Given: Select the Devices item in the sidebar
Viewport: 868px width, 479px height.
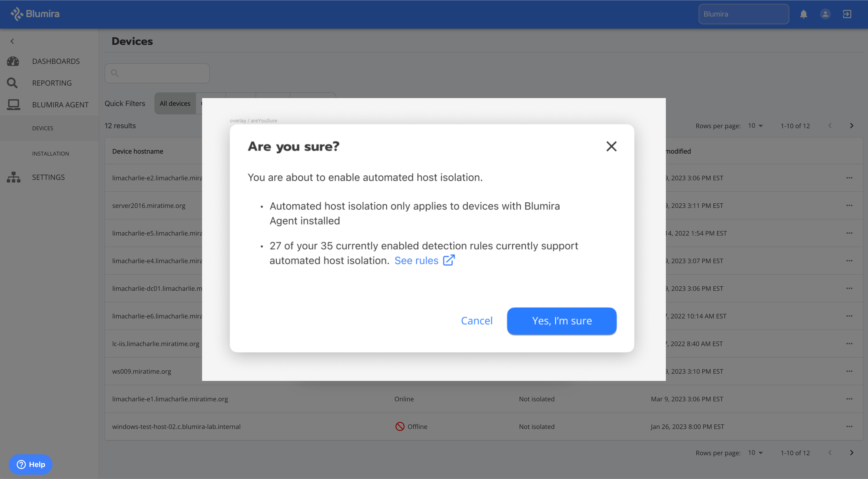Looking at the screenshot, I should point(43,128).
